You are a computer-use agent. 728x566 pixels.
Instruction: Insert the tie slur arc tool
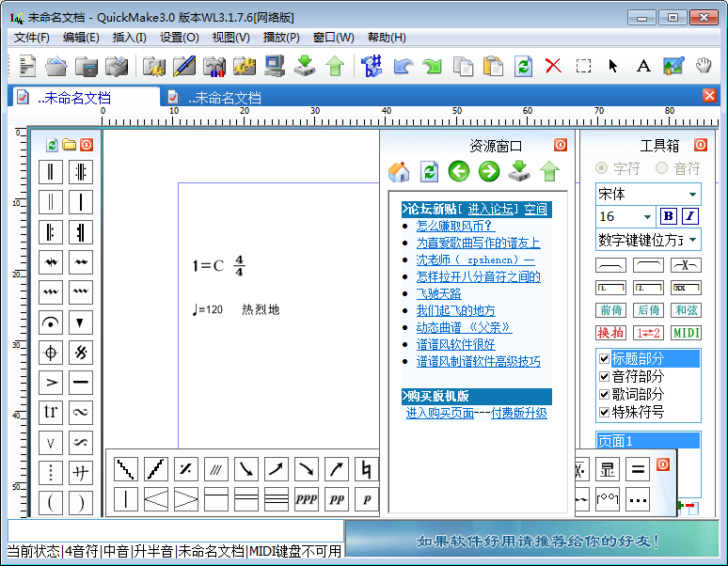610,265
